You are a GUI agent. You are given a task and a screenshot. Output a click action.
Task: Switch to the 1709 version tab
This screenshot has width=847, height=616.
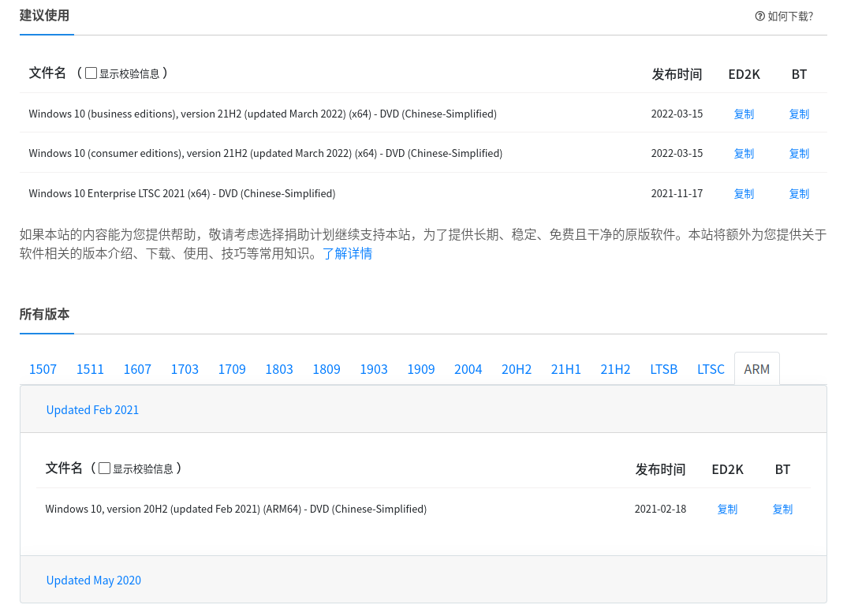coord(232,369)
